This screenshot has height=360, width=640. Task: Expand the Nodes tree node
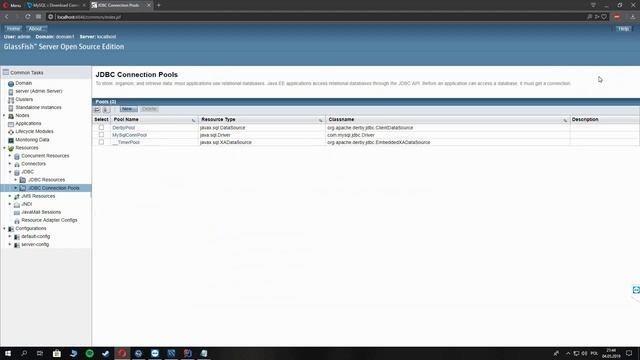(x=4, y=116)
